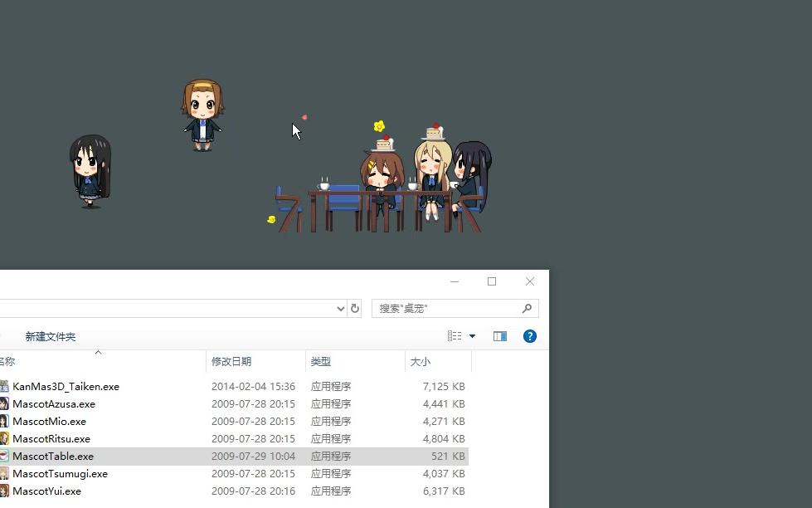Click the MascotRitsu.exe application icon
This screenshot has height=508, width=812.
pos(6,438)
